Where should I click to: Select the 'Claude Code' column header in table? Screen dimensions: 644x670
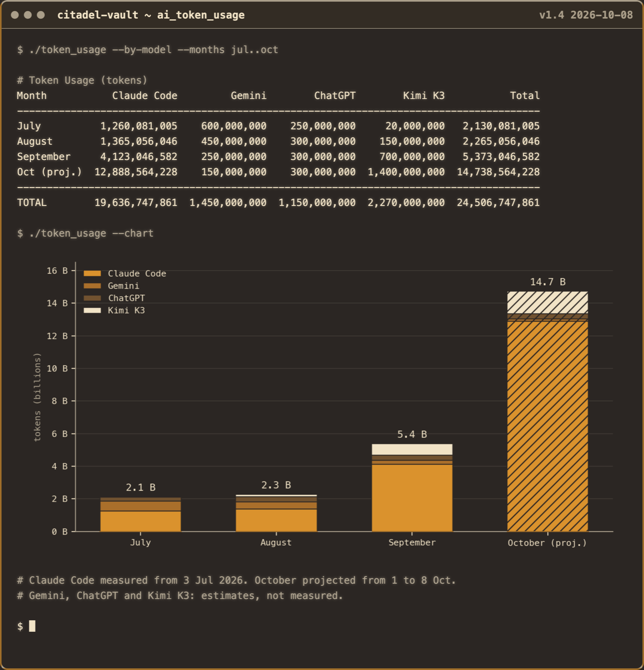point(145,95)
